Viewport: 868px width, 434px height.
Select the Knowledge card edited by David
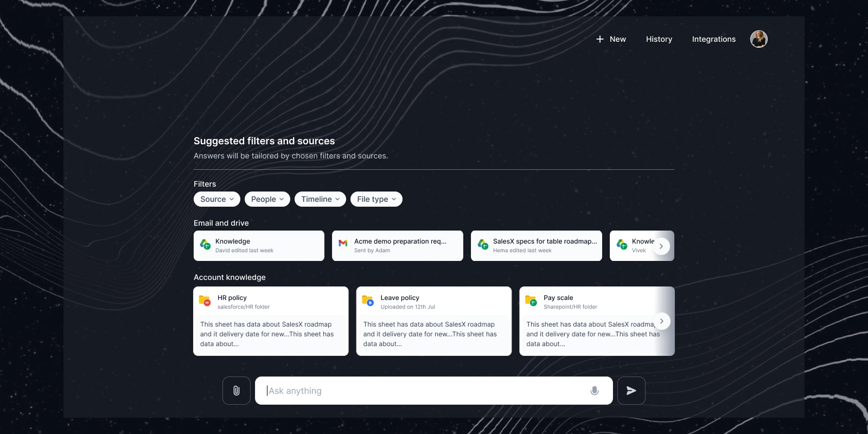pyautogui.click(x=259, y=246)
